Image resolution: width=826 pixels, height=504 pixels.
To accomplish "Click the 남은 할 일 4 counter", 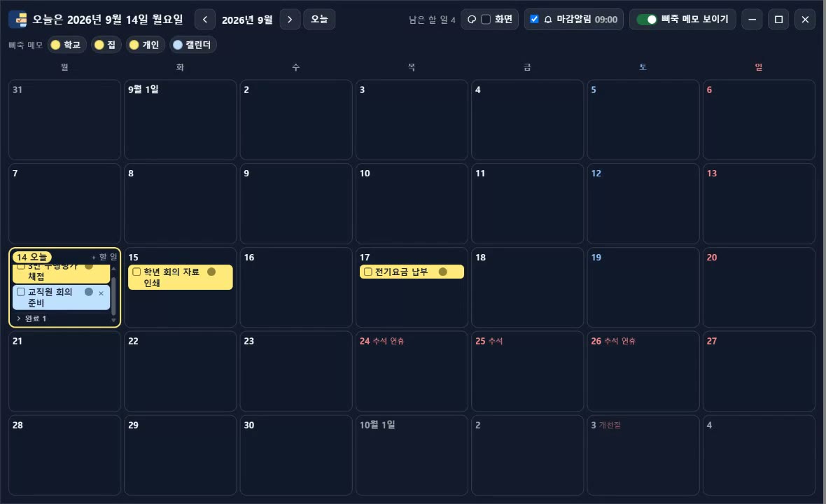I will coord(432,20).
